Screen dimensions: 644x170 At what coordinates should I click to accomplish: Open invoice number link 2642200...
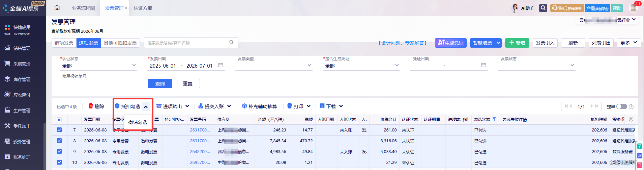(x=200, y=151)
